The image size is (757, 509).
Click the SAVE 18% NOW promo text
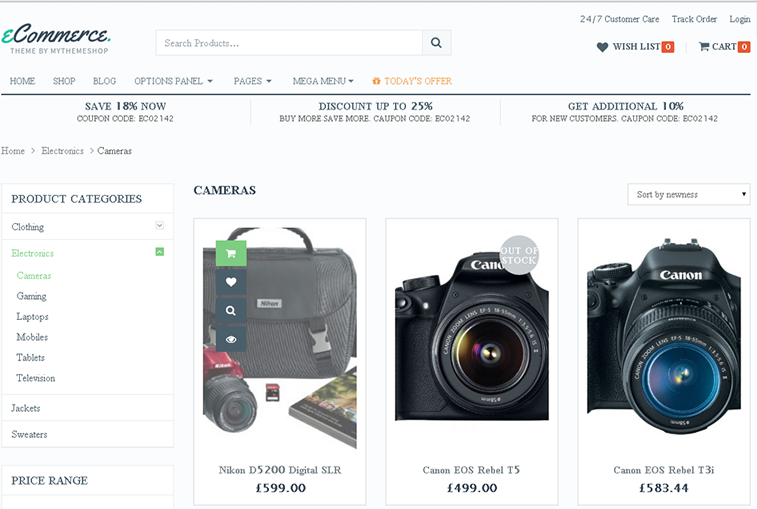[x=126, y=106]
